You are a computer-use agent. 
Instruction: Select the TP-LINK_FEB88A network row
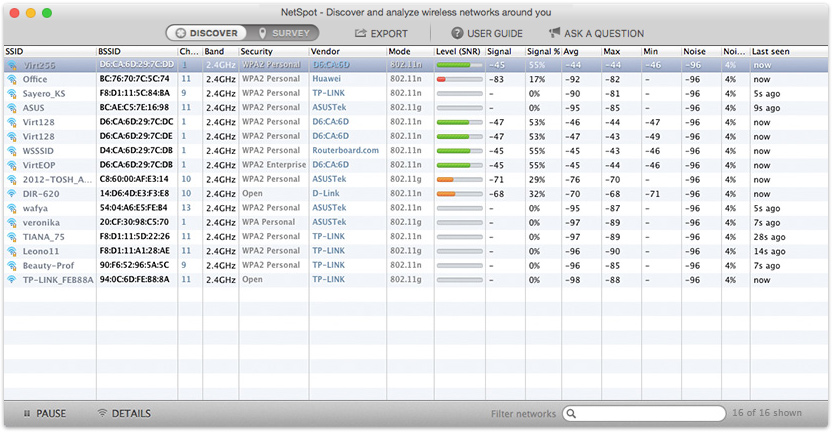[x=415, y=280]
